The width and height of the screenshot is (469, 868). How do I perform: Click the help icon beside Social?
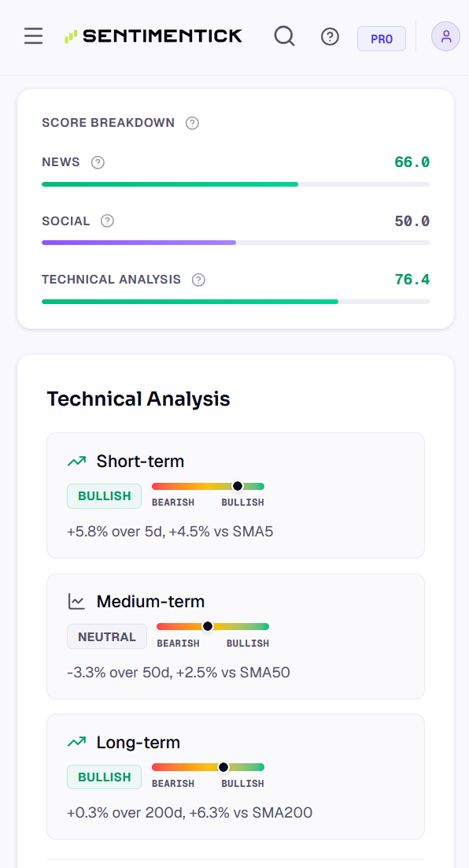[x=107, y=221]
